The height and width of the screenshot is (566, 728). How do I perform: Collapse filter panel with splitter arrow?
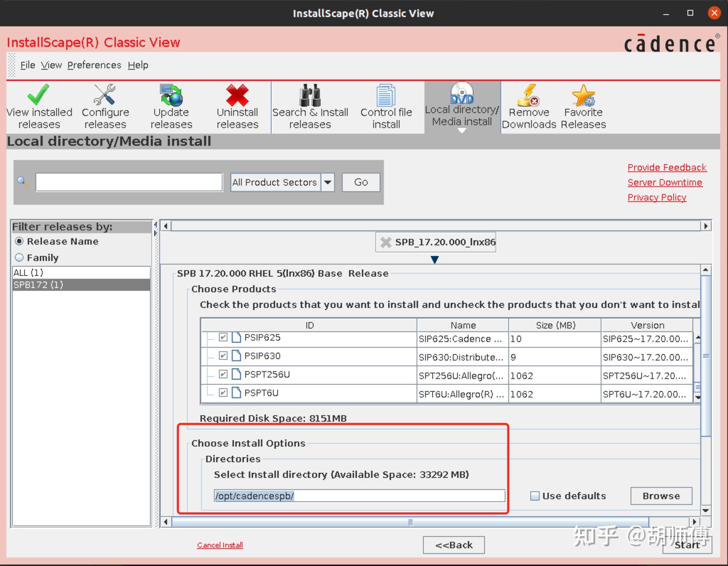(x=155, y=225)
